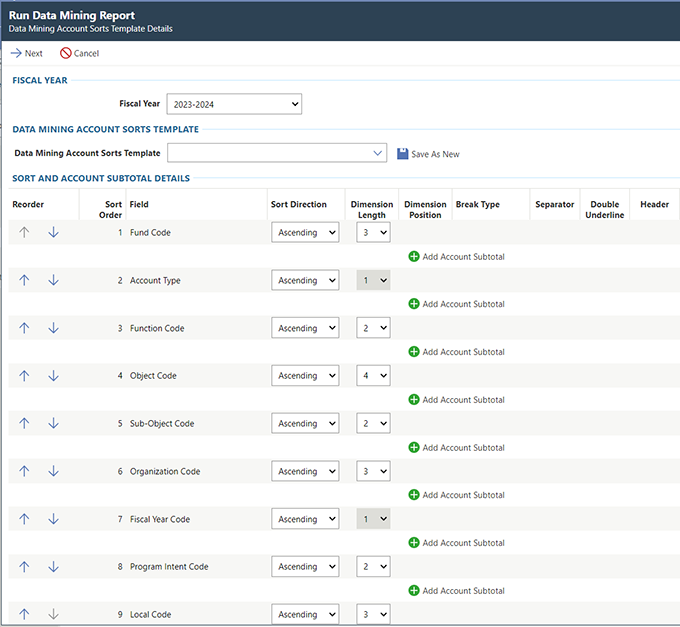The width and height of the screenshot is (680, 627).
Task: Move Program Intent Code row down
Action: click(54, 567)
